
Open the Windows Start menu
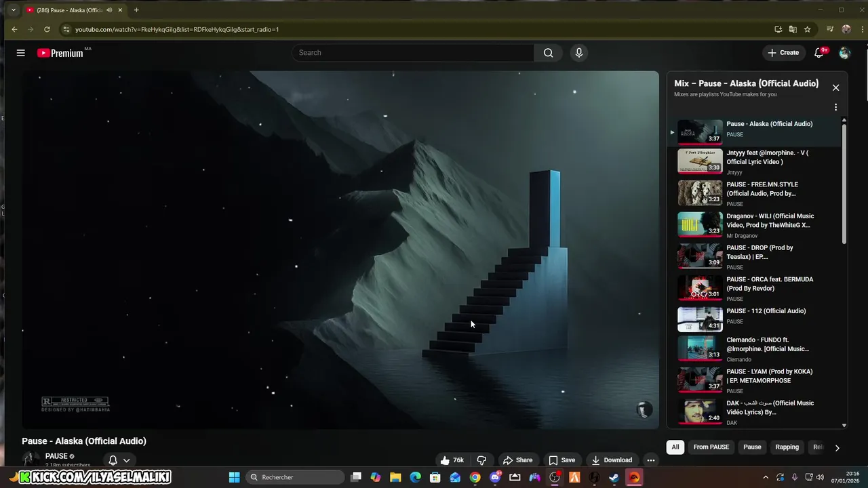[234, 477]
